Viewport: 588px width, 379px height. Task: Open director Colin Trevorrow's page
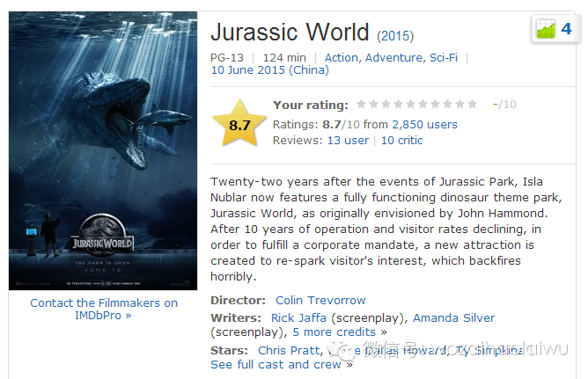point(320,301)
